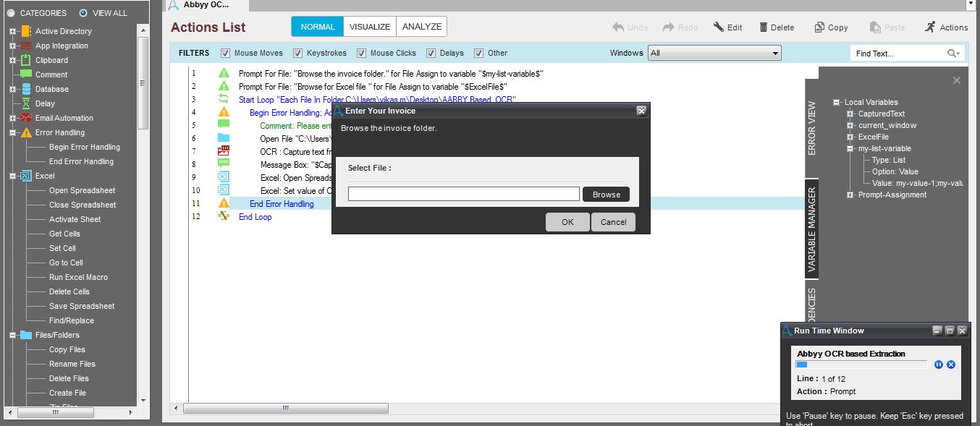The height and width of the screenshot is (426, 980).
Task: Click the Copy toolbar icon
Action: [819, 27]
